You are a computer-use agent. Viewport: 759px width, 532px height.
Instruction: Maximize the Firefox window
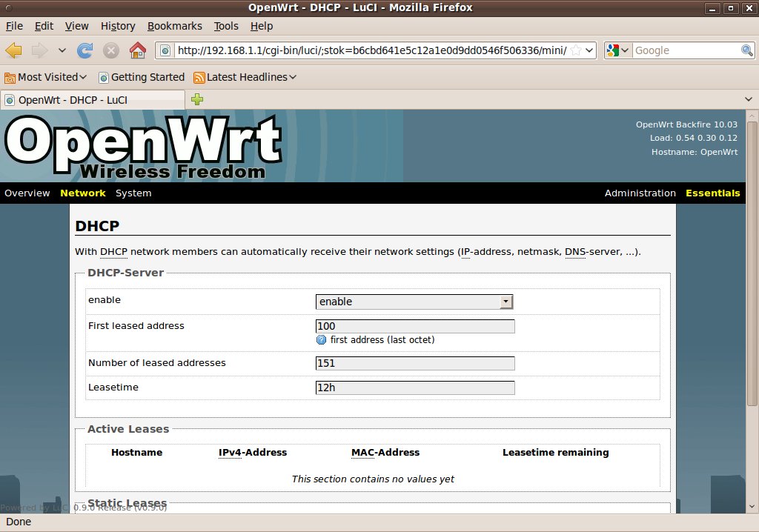coord(730,8)
